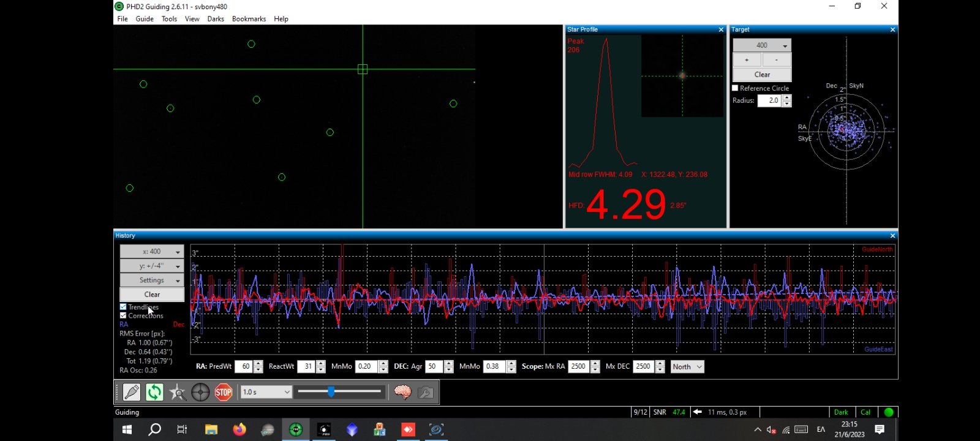
Task: Click the crosshair begin guiding icon
Action: click(x=200, y=392)
